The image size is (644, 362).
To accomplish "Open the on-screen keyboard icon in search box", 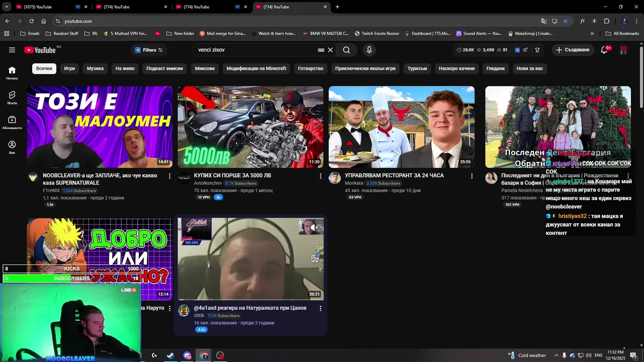I will point(321,50).
